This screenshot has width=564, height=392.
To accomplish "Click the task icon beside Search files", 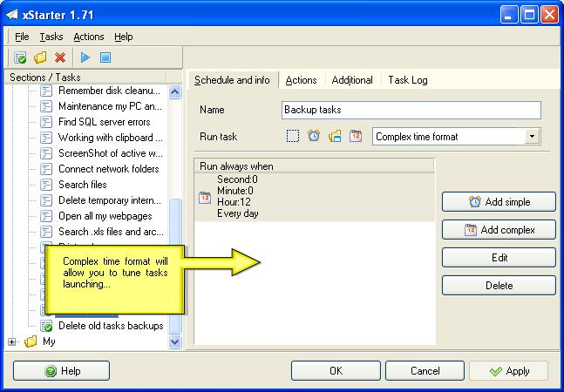I will (x=46, y=185).
